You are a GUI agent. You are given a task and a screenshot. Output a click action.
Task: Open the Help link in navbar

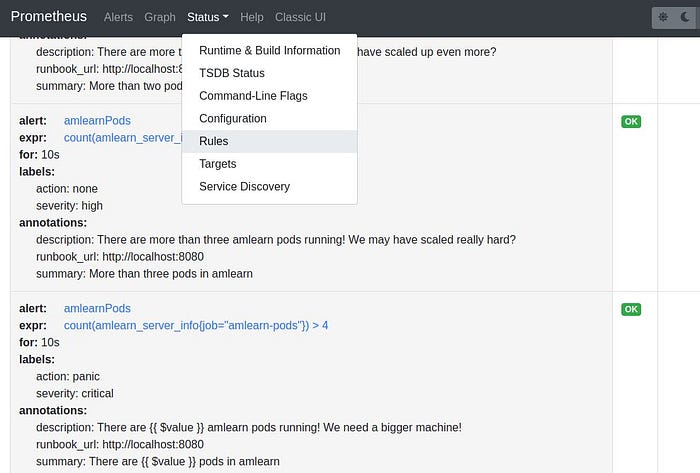point(252,17)
